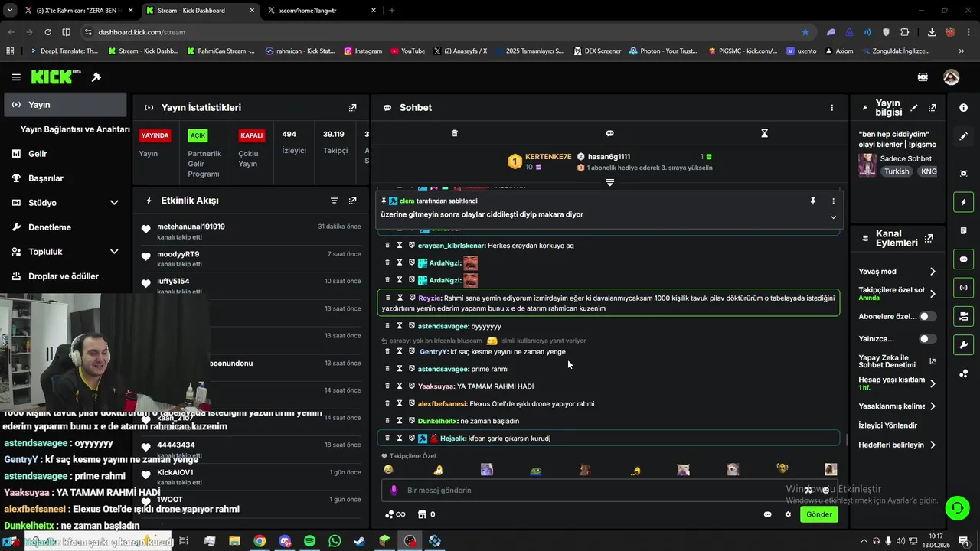Bookmark page with the star icon
Viewport: 980px width, 551px height.
coord(805,32)
